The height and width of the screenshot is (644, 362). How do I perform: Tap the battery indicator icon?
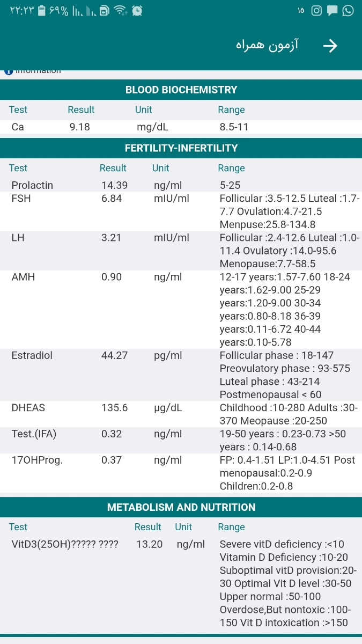[42, 10]
